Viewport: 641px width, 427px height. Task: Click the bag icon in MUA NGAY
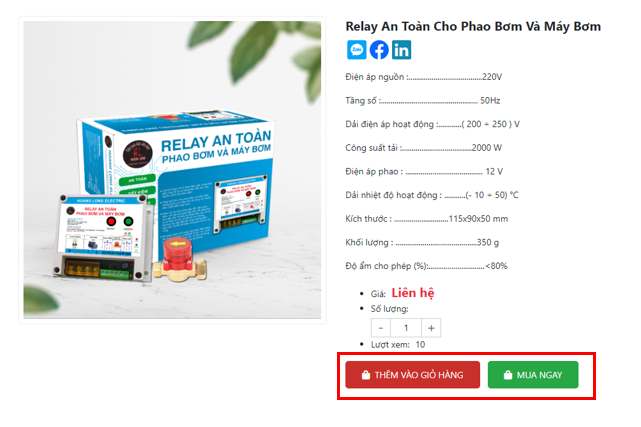(508, 375)
